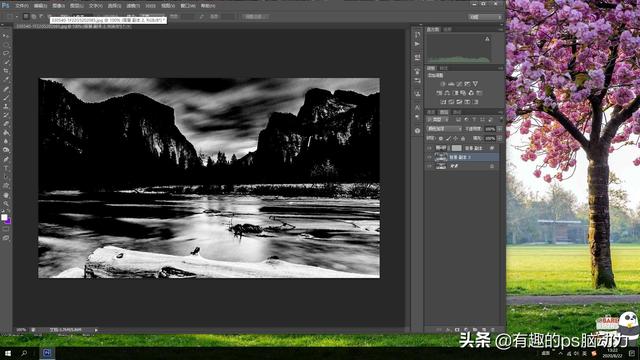Toggle lock transparent pixels in Layers panel
Screen dimensions: 640x360
[x=441, y=138]
